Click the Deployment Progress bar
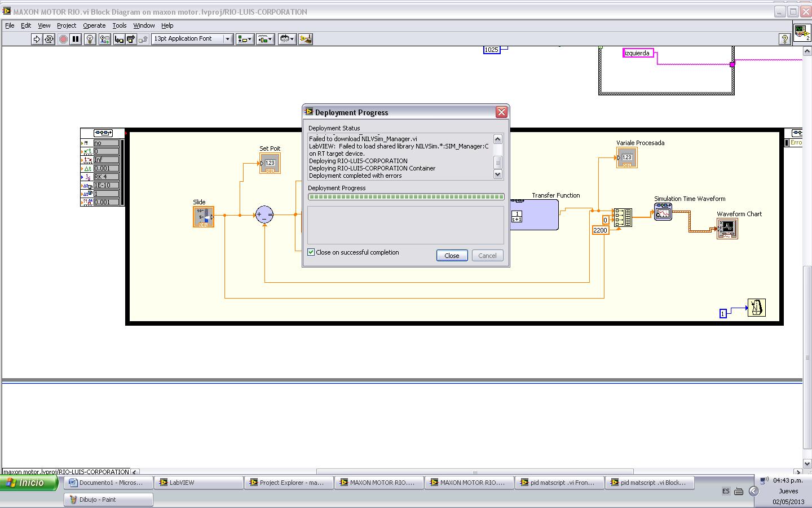The image size is (812, 508). point(406,197)
